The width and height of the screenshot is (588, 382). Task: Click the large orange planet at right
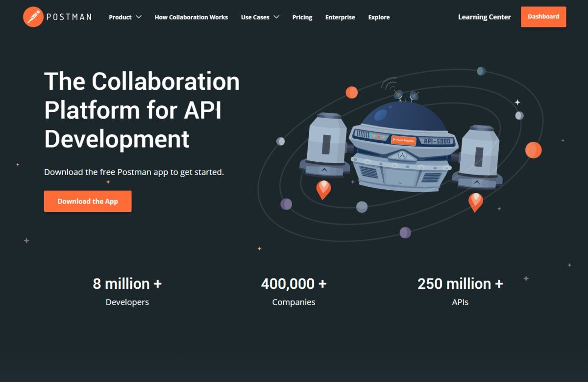click(x=533, y=150)
